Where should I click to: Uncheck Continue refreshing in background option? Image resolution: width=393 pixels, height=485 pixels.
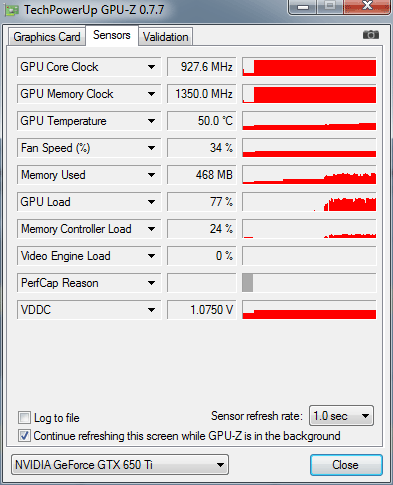click(24, 436)
